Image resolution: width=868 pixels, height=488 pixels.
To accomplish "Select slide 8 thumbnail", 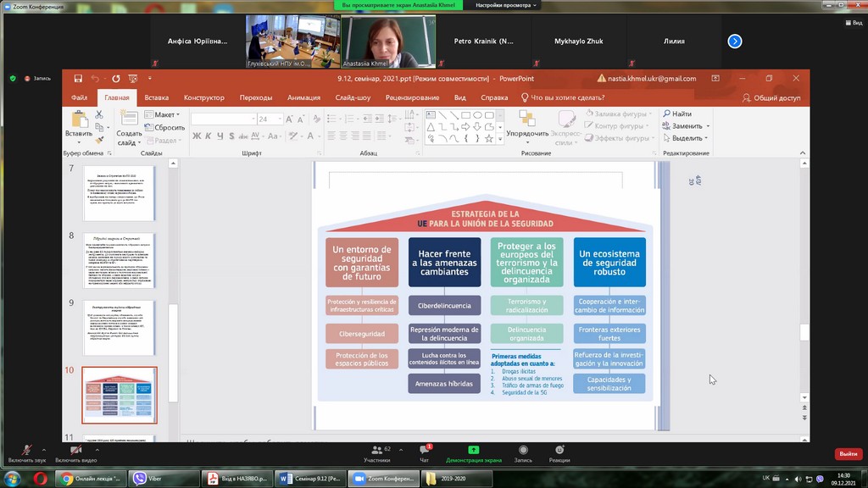I will click(x=119, y=261).
